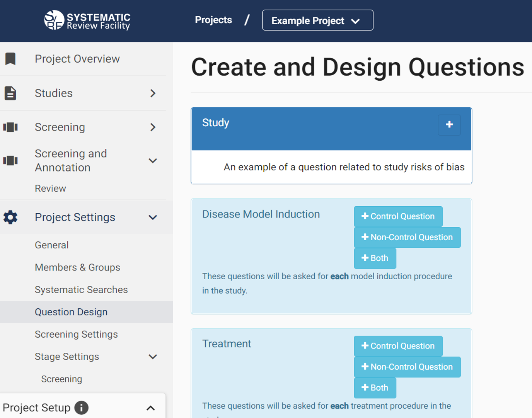The image size is (532, 418).
Task: Click the Screening and Annotation icon
Action: [10, 160]
